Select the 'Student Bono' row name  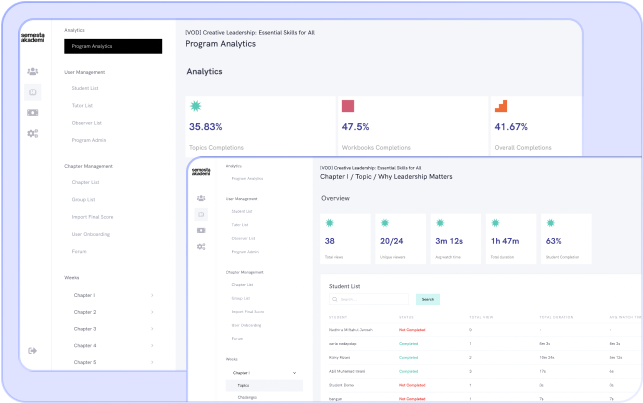tap(341, 385)
